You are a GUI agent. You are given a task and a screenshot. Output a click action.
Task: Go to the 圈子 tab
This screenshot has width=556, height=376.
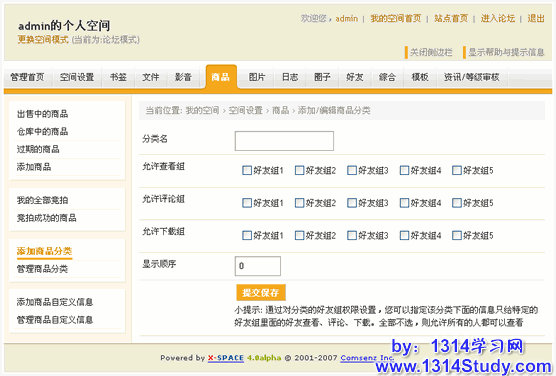[x=322, y=77]
